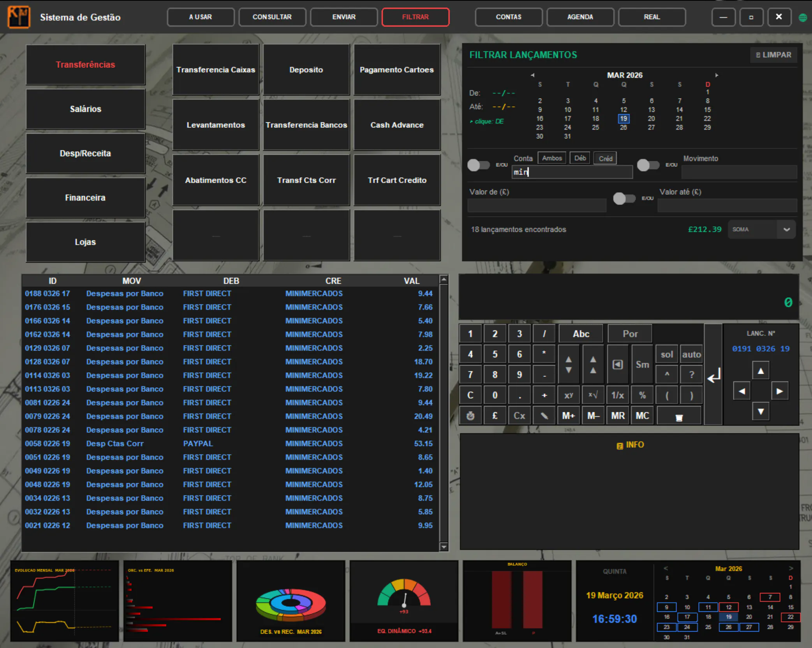Click the power x^y key
The height and width of the screenshot is (648, 812).
point(569,395)
